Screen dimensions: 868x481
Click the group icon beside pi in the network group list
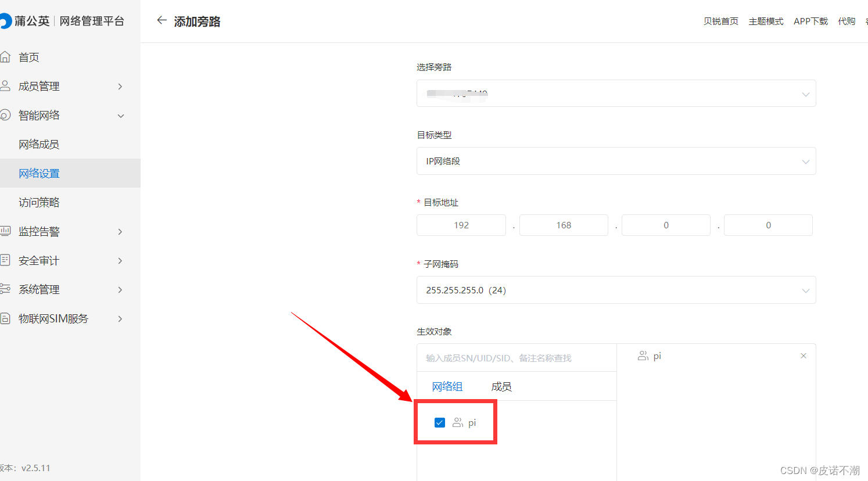(458, 422)
